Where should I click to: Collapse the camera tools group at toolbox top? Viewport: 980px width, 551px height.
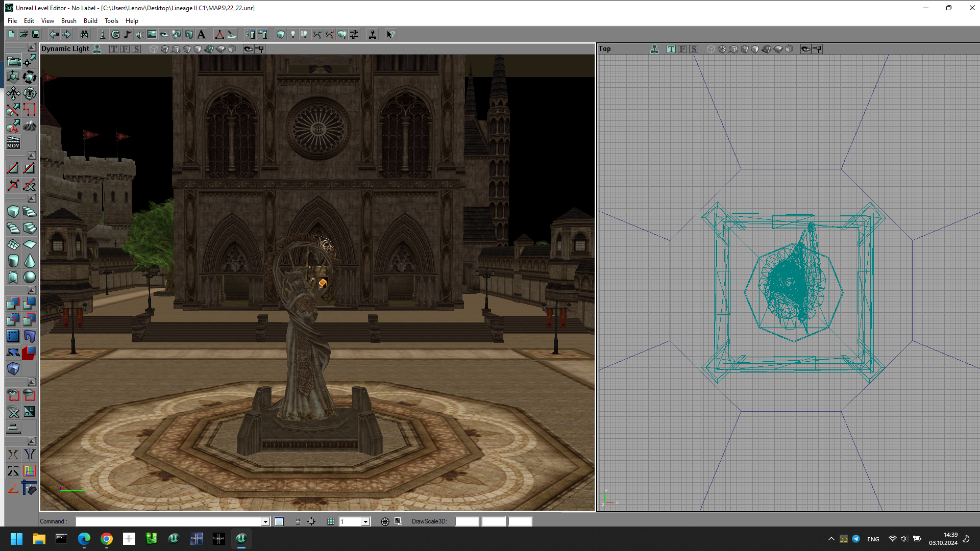point(32,47)
